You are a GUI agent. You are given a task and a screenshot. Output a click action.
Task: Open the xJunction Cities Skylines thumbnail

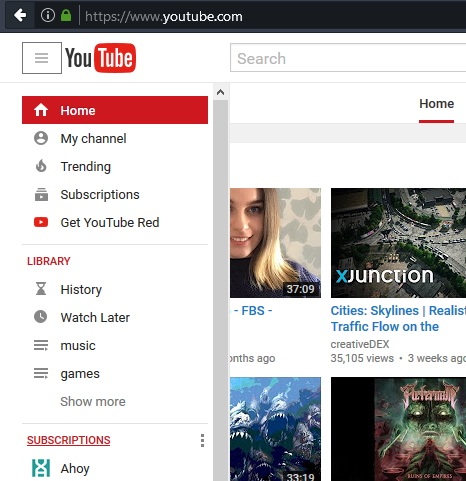tap(398, 243)
